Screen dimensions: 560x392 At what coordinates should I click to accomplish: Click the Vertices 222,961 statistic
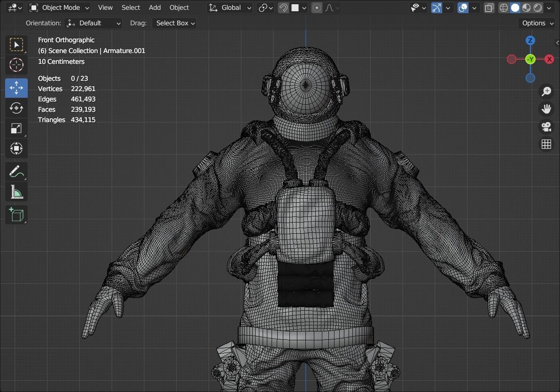(x=66, y=89)
